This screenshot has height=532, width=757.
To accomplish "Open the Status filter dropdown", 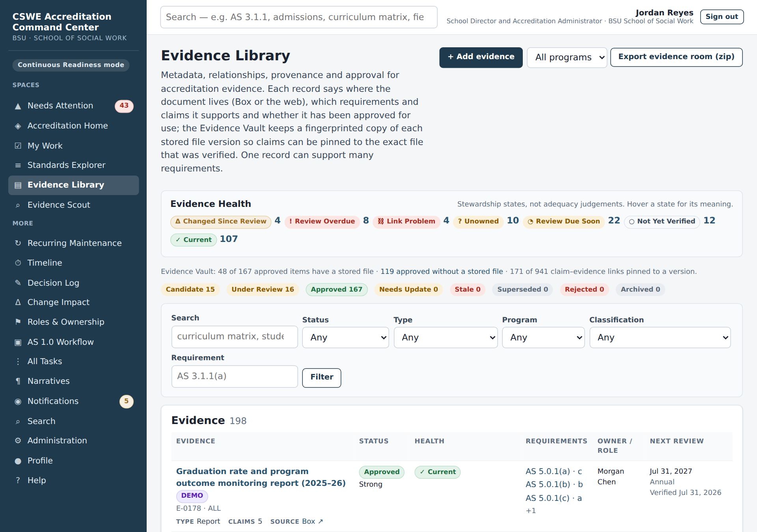I will (x=345, y=338).
